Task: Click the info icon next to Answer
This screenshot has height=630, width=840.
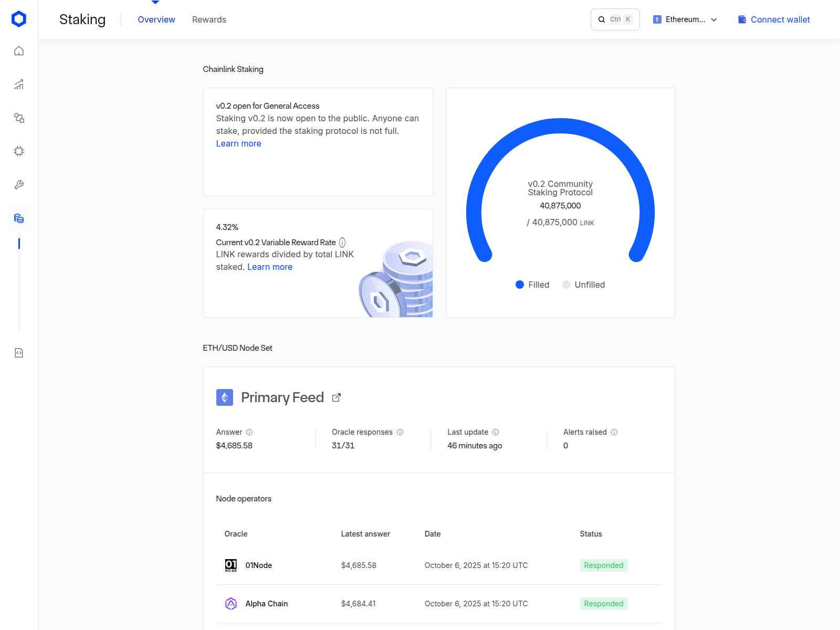Action: pos(249,432)
